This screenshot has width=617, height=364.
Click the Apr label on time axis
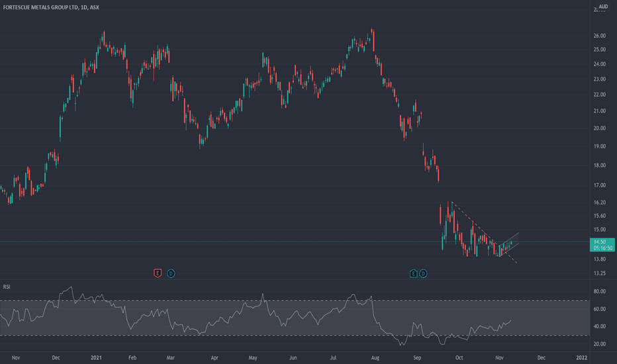pyautogui.click(x=214, y=357)
